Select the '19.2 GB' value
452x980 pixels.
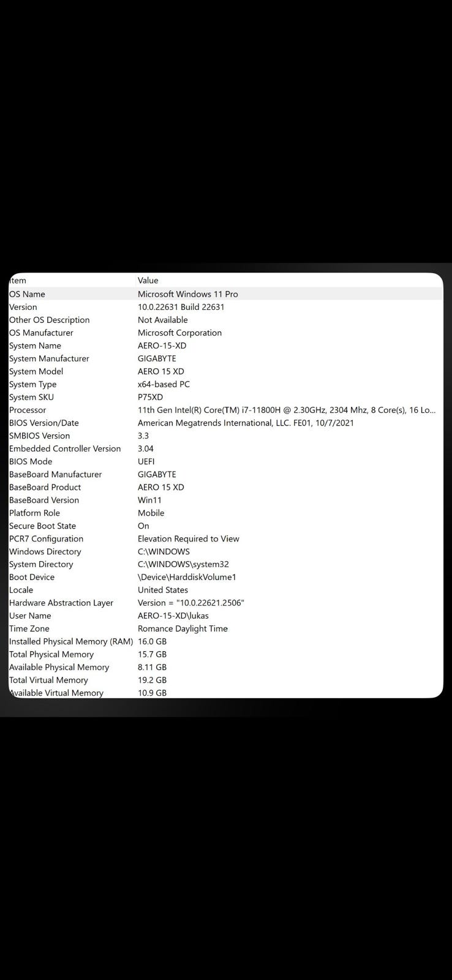tap(152, 680)
